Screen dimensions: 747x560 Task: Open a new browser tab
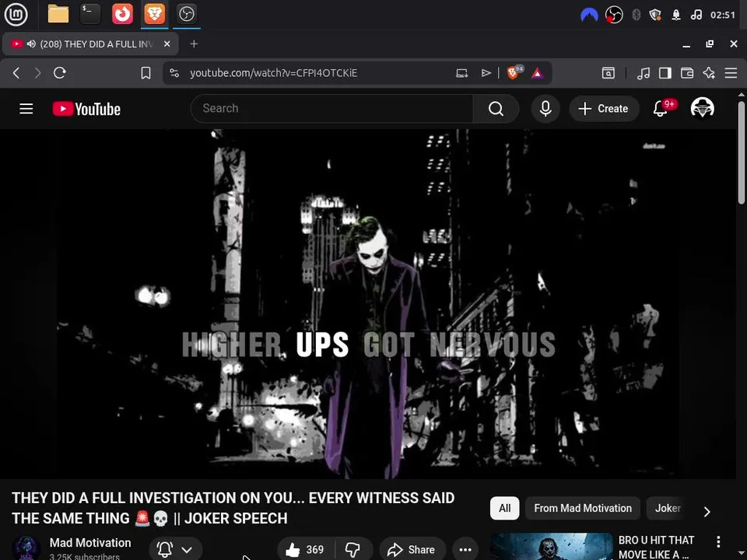tap(194, 44)
